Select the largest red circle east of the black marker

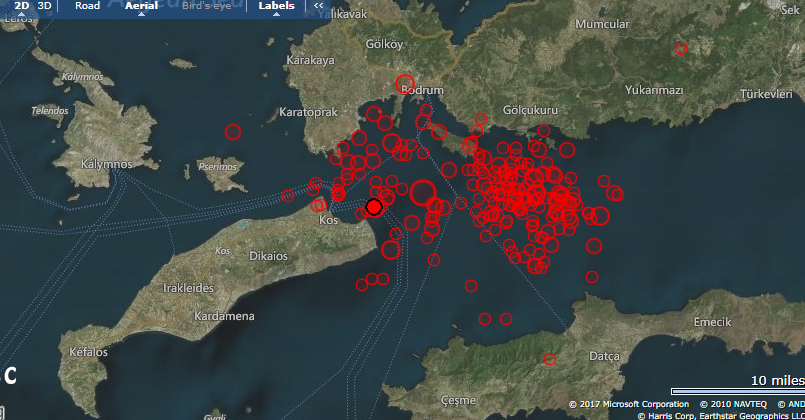(422, 192)
